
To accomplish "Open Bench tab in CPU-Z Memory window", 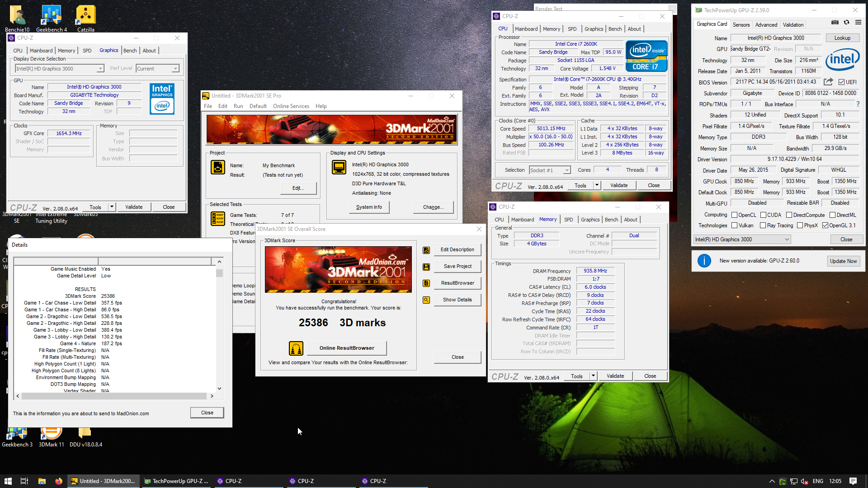I will [x=611, y=220].
